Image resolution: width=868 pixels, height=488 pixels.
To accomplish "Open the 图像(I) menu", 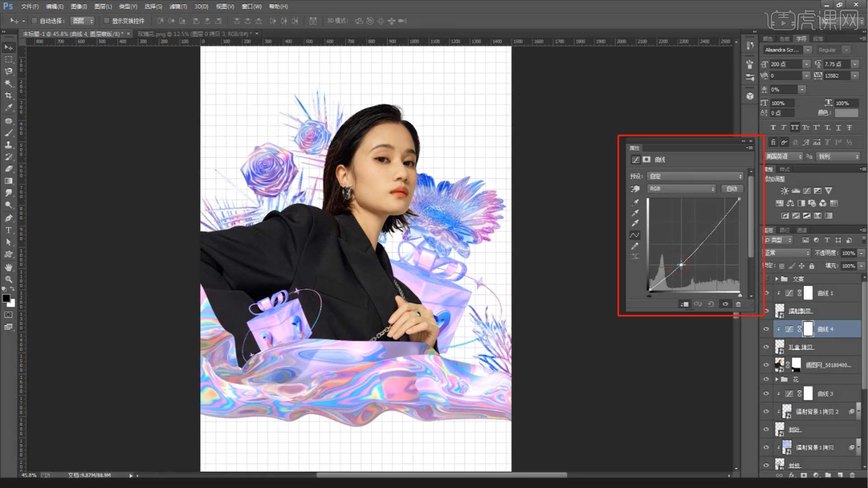I will pyautogui.click(x=79, y=6).
